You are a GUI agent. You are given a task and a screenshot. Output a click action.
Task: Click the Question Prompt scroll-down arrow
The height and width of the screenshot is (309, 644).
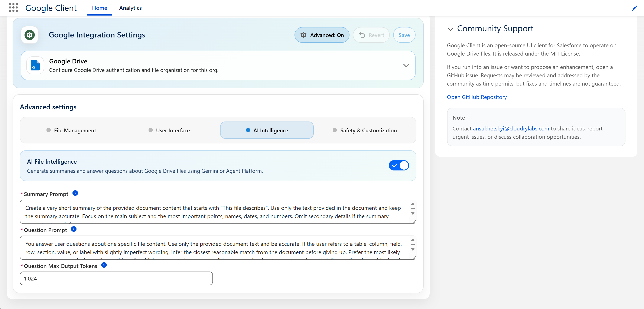click(413, 249)
